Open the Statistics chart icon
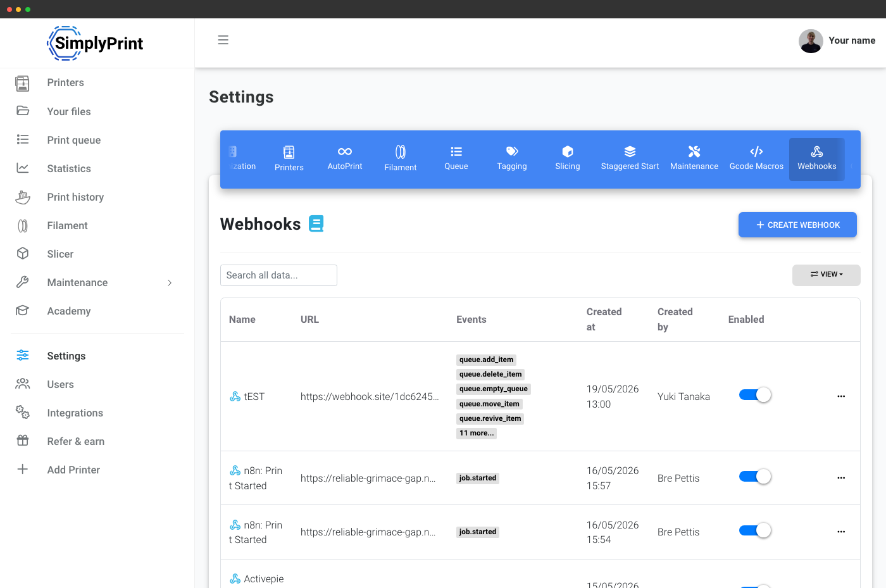The width and height of the screenshot is (886, 588). tap(23, 168)
